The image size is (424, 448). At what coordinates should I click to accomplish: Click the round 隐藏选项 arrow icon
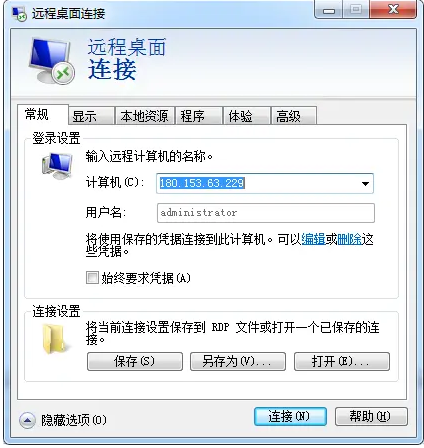coord(27,420)
